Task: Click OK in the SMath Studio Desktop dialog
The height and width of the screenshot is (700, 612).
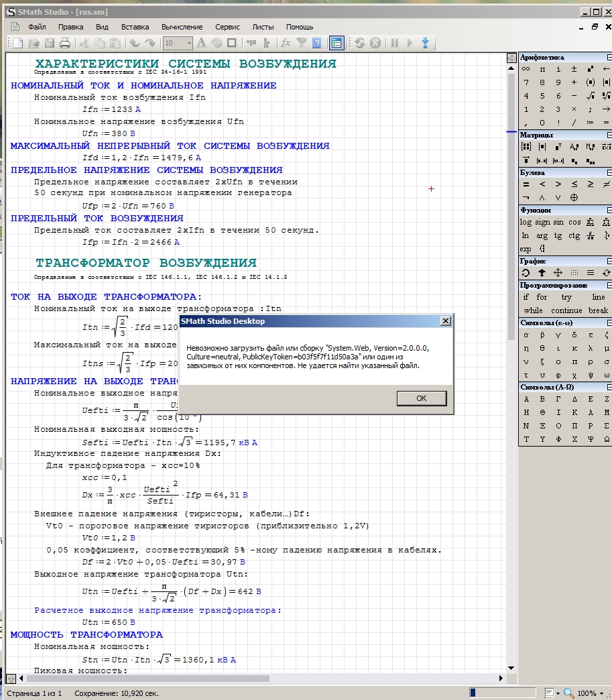Action: 421,398
